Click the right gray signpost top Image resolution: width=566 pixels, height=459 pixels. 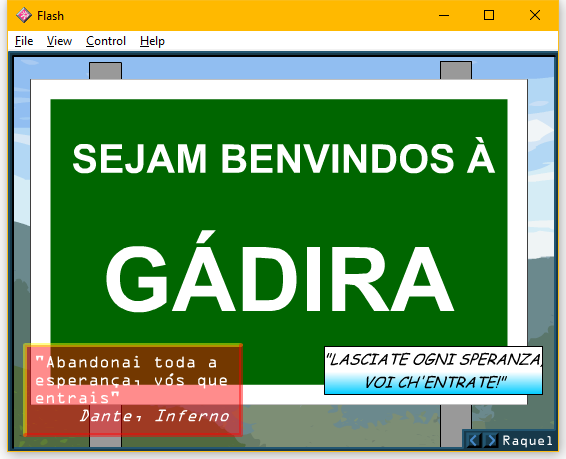click(x=456, y=70)
